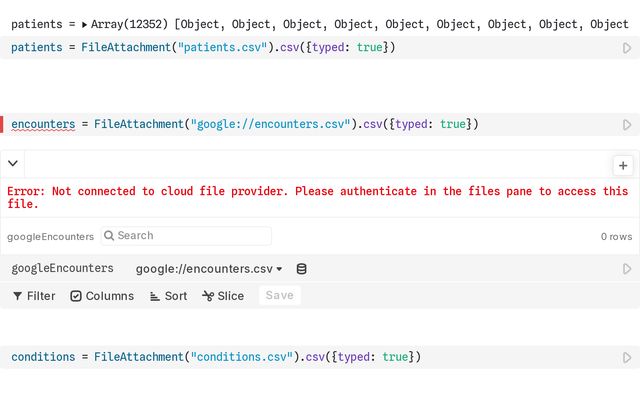Open the google://encounters.csv source dropdown

(209, 269)
